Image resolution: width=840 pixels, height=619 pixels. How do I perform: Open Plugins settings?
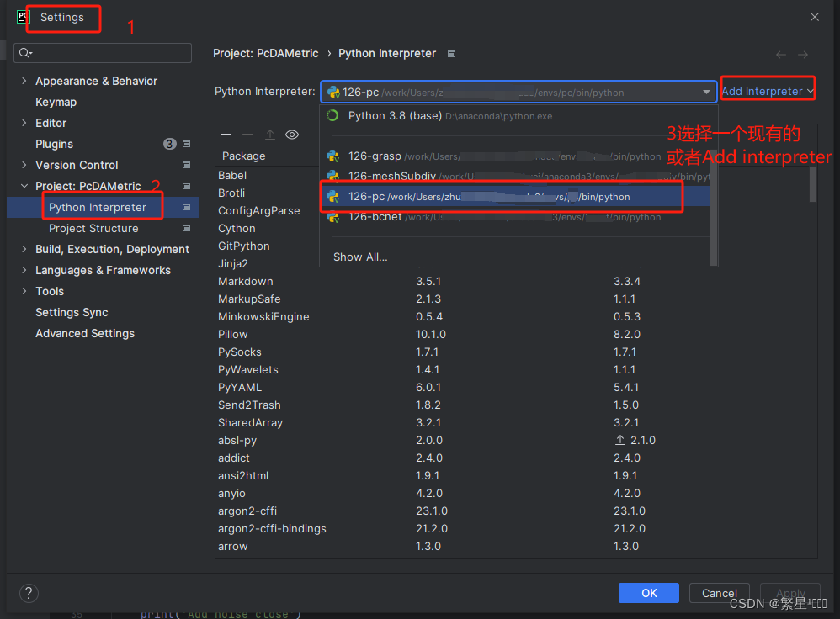(54, 144)
